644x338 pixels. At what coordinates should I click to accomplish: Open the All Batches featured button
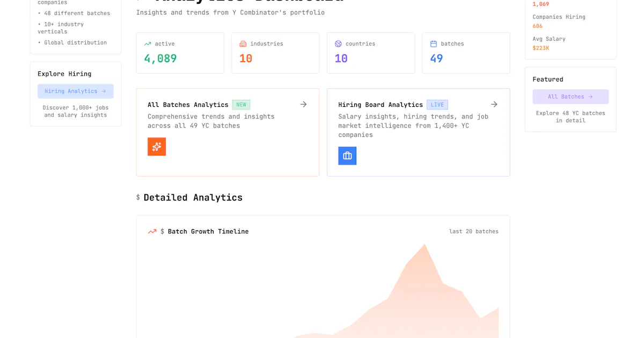pos(570,97)
